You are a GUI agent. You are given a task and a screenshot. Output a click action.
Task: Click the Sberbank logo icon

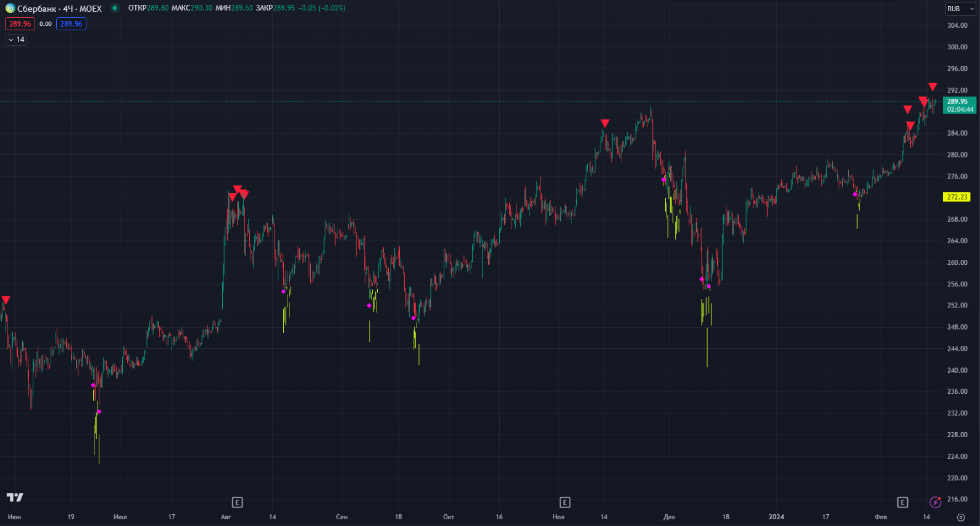[10, 9]
